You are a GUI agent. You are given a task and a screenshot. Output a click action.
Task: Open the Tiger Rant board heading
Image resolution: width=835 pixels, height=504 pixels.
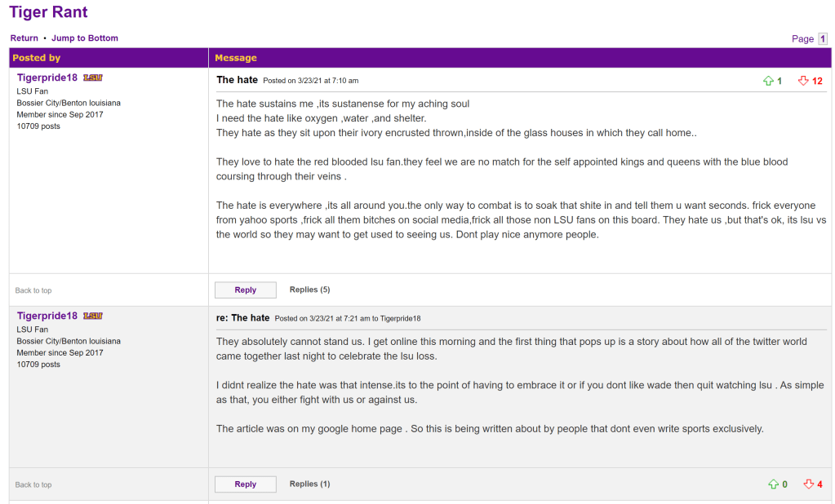coord(48,12)
